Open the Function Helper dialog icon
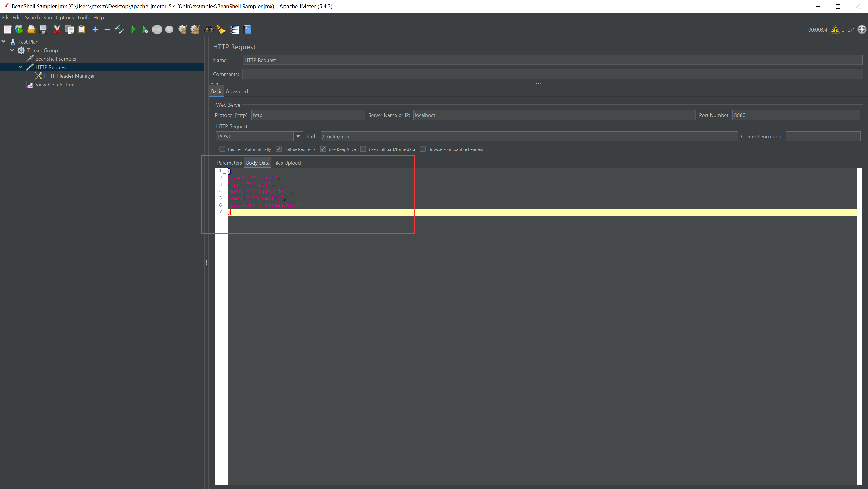Viewport: 868px width, 489px height. [235, 30]
